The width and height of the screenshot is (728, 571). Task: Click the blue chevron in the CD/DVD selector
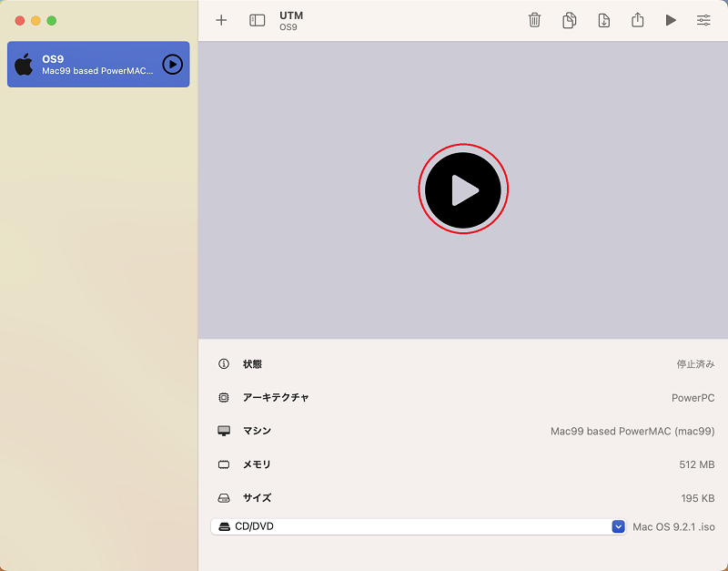pos(618,526)
